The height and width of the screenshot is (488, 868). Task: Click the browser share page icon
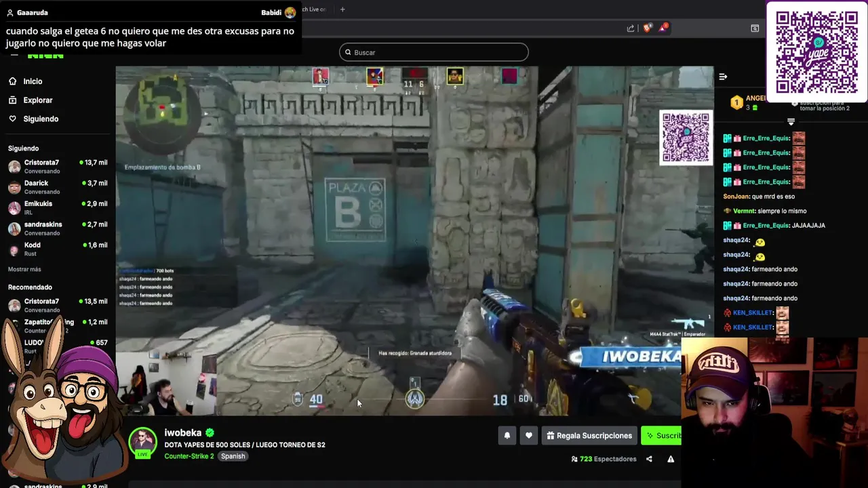pyautogui.click(x=631, y=28)
